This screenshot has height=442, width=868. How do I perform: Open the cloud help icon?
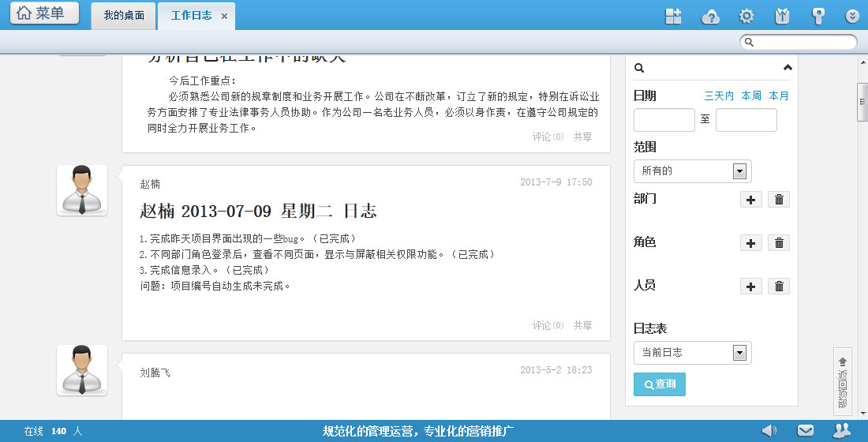point(711,16)
